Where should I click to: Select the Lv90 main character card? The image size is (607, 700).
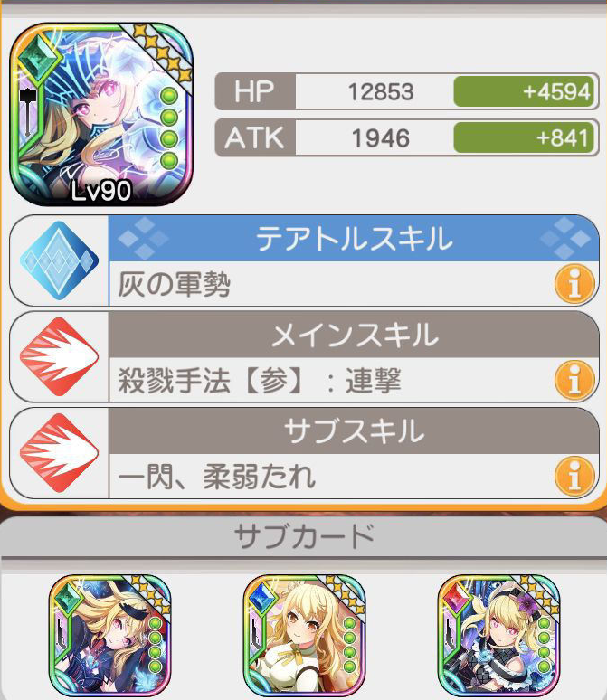pos(101,115)
